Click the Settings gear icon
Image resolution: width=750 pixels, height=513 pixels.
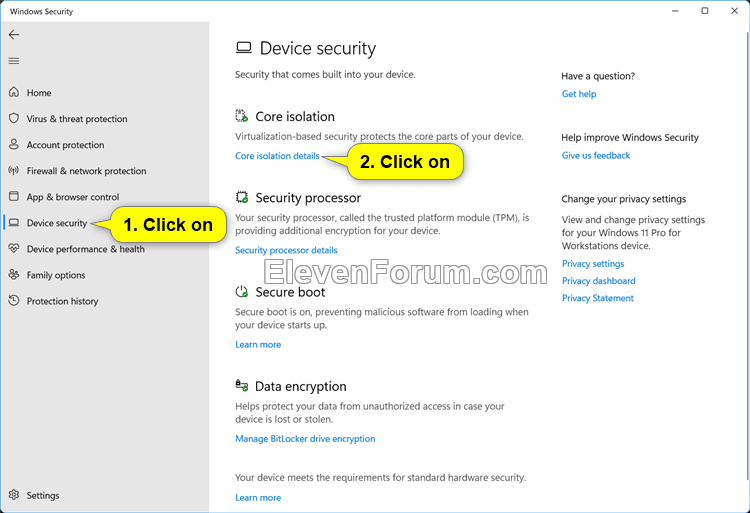pyautogui.click(x=14, y=495)
